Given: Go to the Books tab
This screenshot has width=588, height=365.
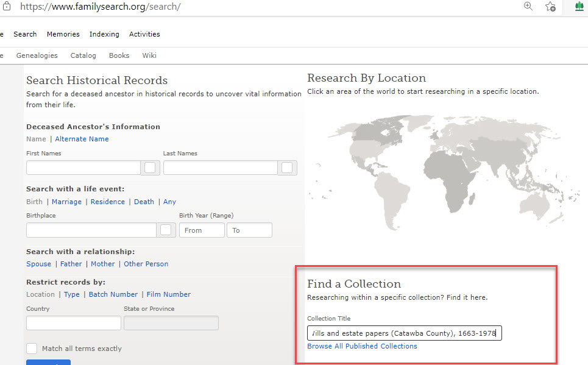Looking at the screenshot, I should pos(119,55).
